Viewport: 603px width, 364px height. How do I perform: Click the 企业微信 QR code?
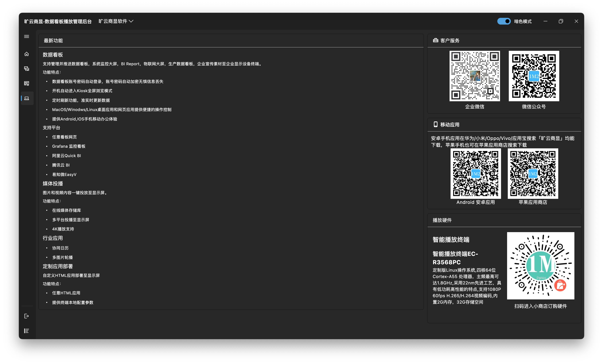pos(475,76)
